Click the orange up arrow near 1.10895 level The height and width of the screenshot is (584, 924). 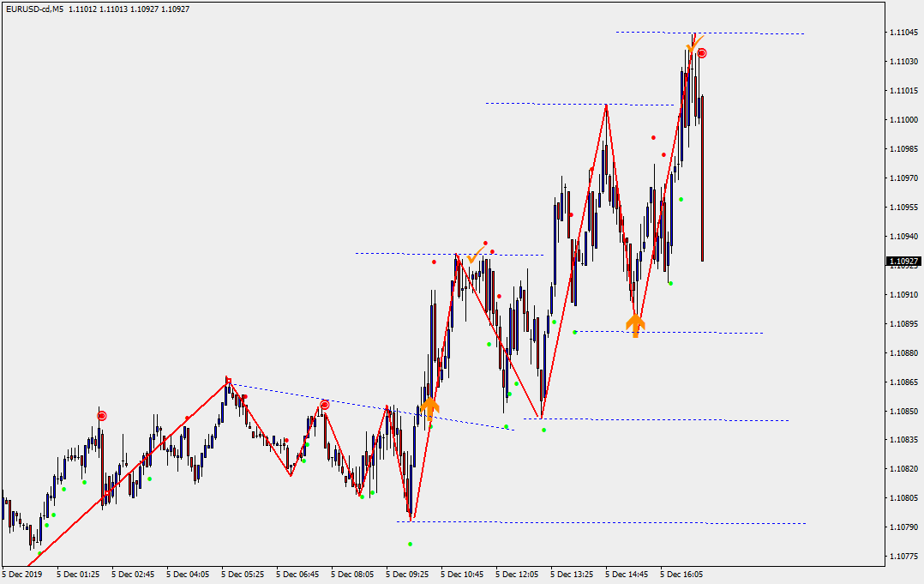click(634, 325)
